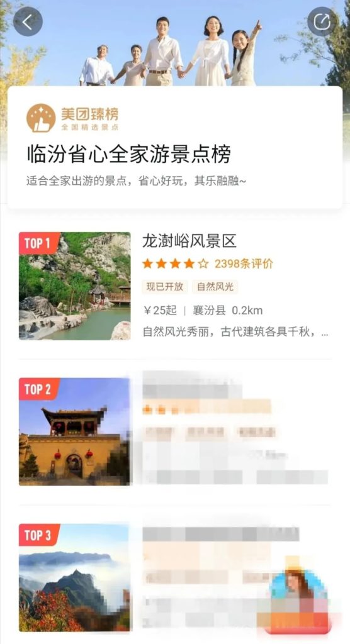
Task: Open the 2398条评价 reviews link
Action: pos(244,264)
